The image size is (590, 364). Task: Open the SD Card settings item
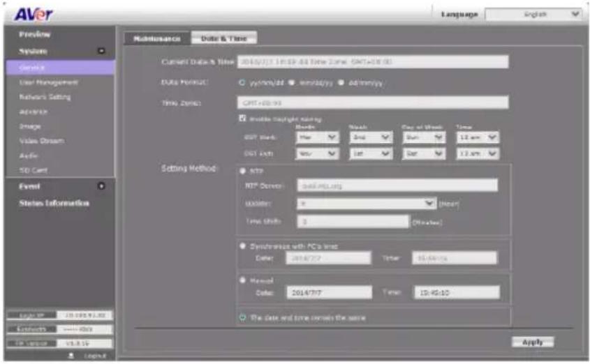33,170
